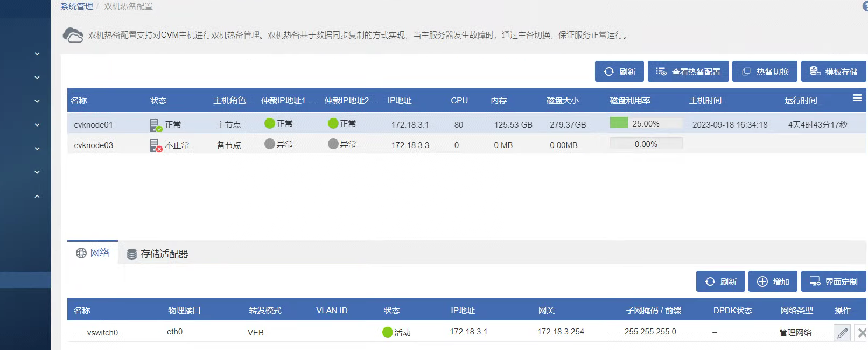
Task: Click the 模板存储 button
Action: (834, 72)
